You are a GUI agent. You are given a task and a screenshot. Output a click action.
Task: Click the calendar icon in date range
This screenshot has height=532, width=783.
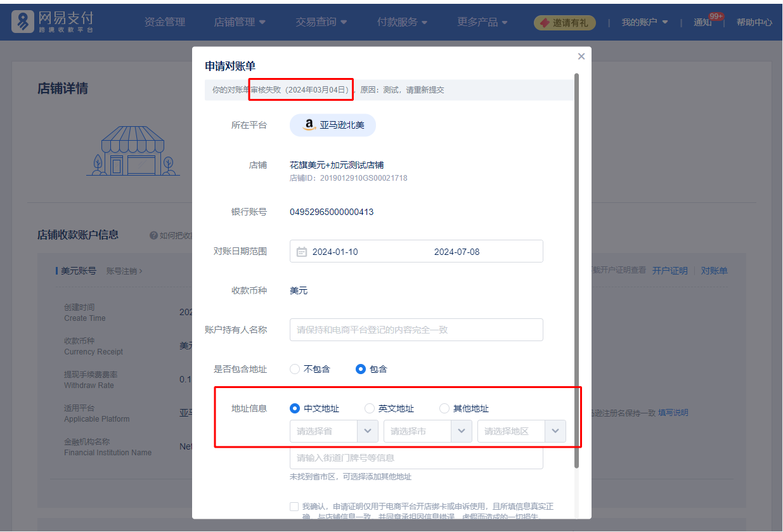302,252
